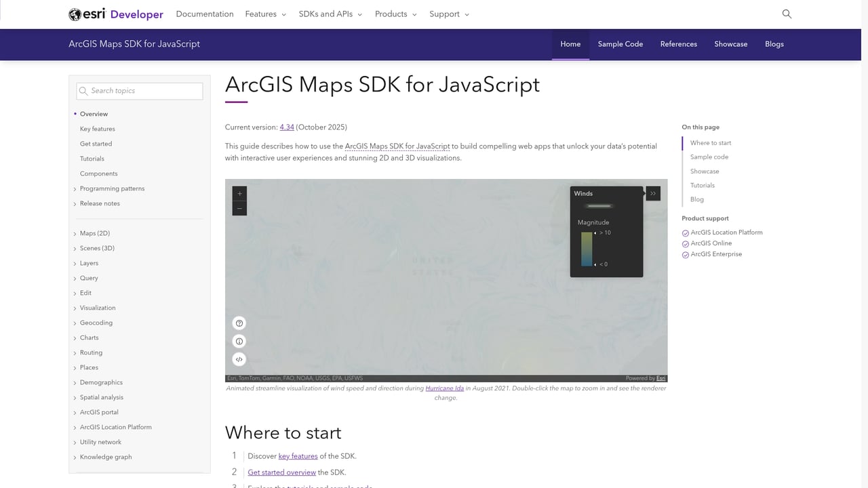Open the search magnifier in the top navigation

coord(787,14)
